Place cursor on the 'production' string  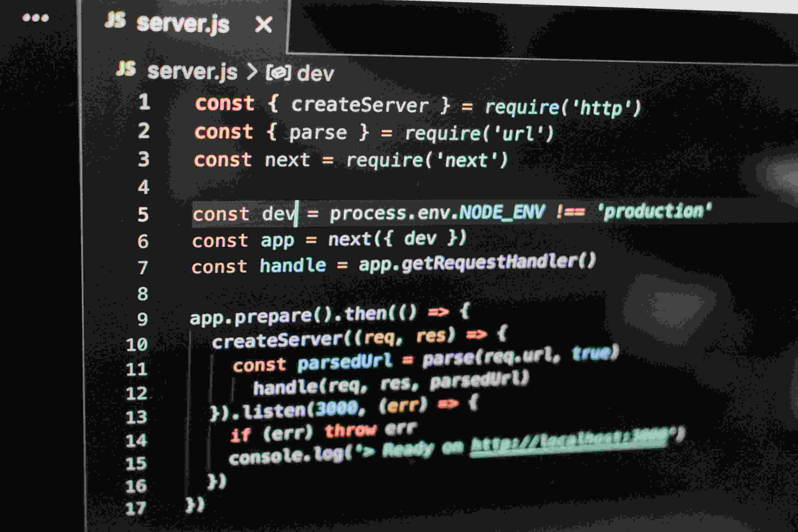click(x=654, y=211)
